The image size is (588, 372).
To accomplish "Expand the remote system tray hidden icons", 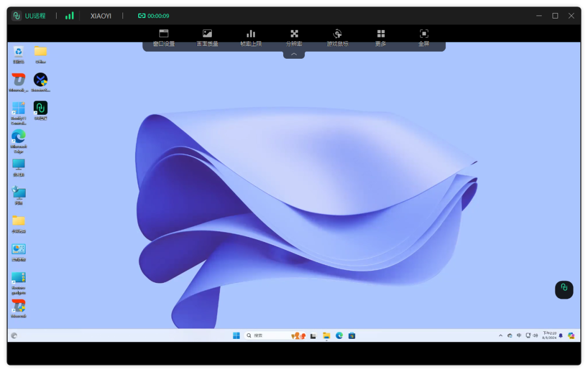I will click(500, 336).
